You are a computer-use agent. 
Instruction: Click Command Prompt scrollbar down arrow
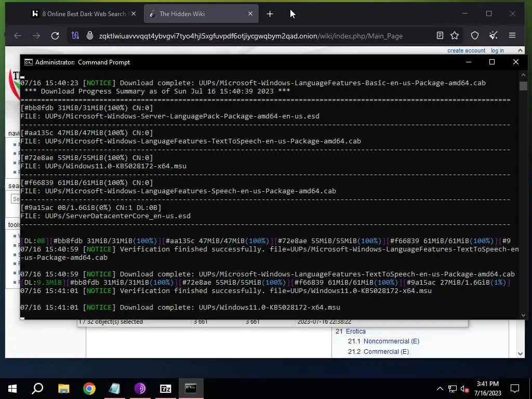click(523, 315)
